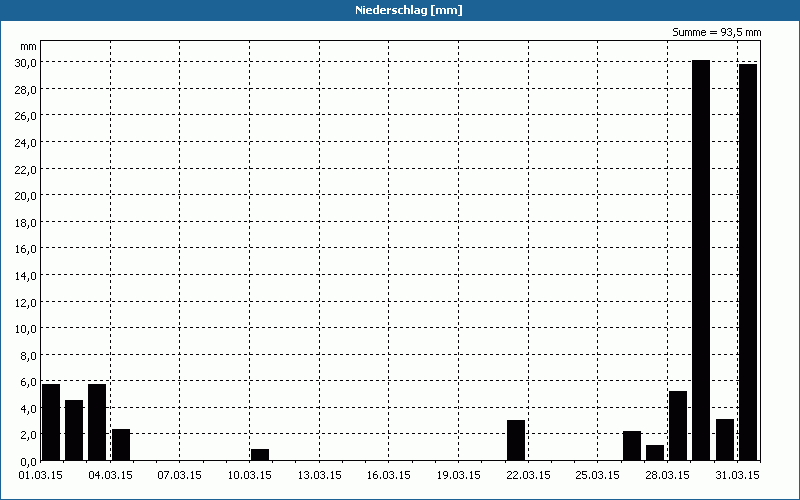
Task: Click the 01.03.15 date label
Action: point(40,475)
